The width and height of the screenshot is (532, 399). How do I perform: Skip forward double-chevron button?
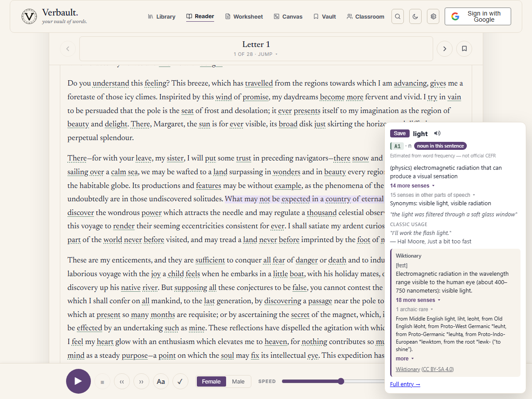[x=141, y=381]
